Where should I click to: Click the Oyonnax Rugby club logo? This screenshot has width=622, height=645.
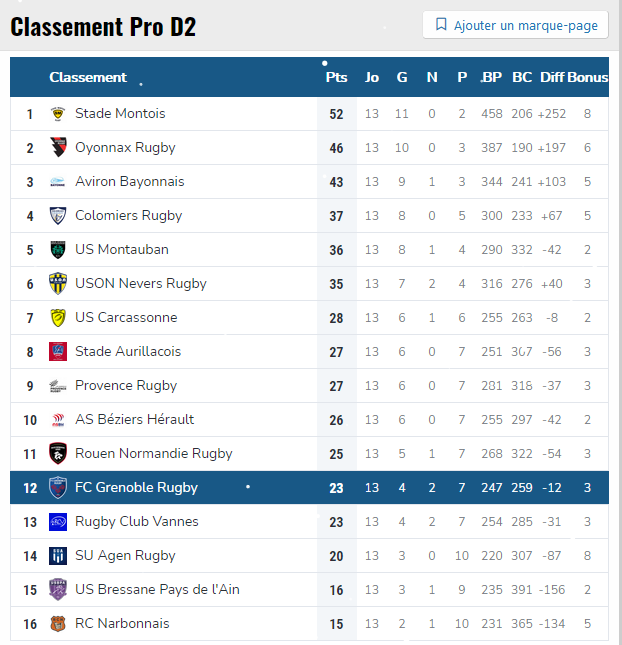[x=58, y=147]
